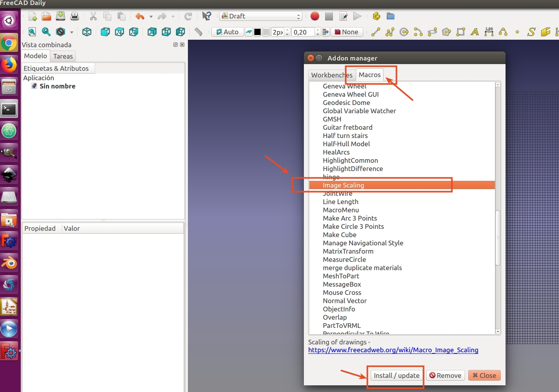This screenshot has height=392, width=559.
Task: Select the Draft Arc tool
Action: (x=418, y=32)
